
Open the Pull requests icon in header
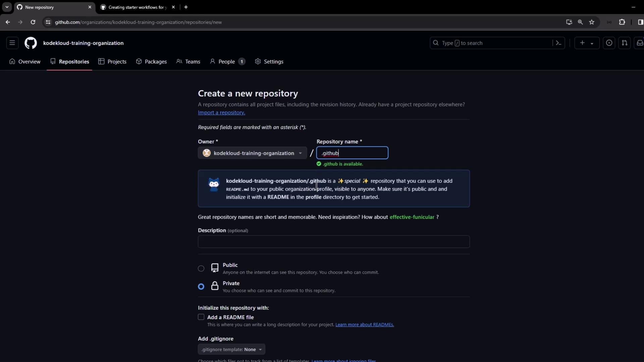tap(625, 43)
